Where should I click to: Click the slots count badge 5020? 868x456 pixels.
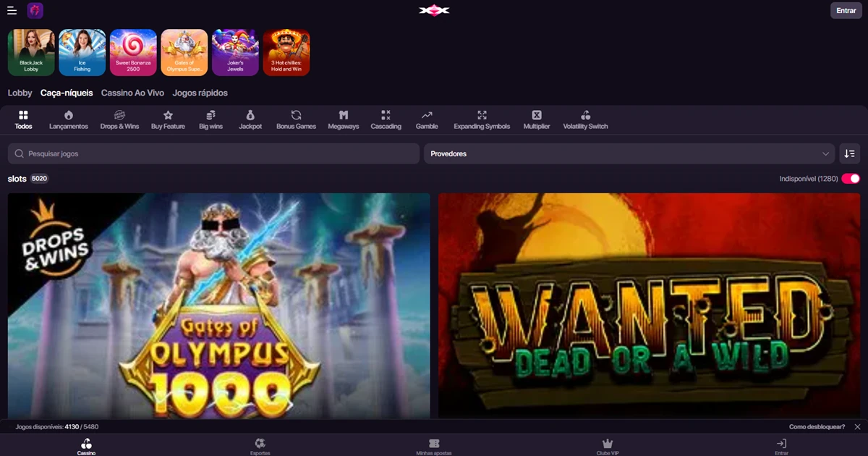39,178
